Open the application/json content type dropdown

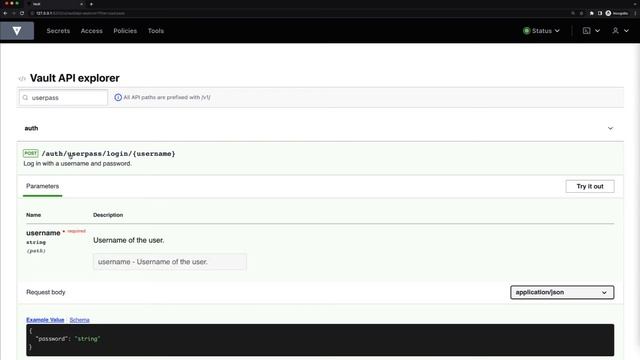coord(562,292)
